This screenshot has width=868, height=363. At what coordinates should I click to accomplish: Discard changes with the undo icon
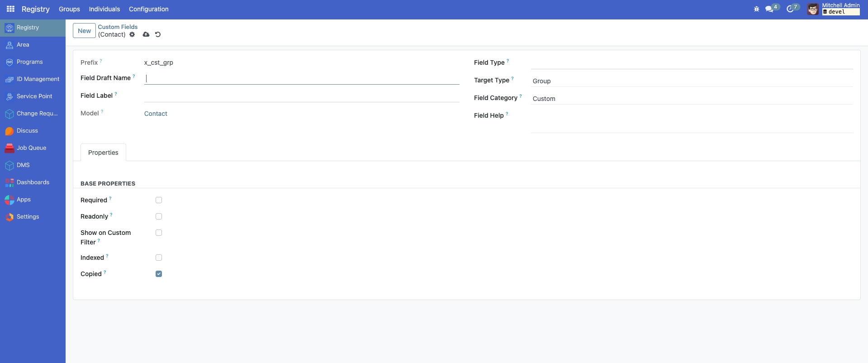[158, 34]
